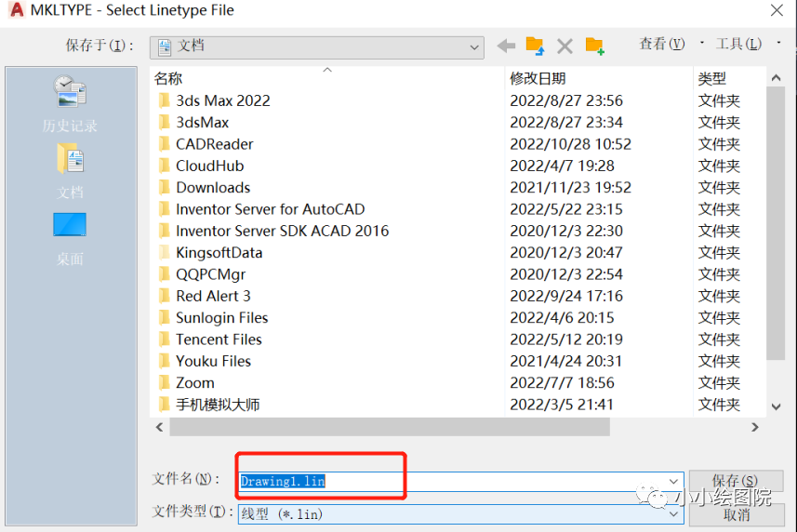Click the vertical scrollbar thumb

coord(776,222)
